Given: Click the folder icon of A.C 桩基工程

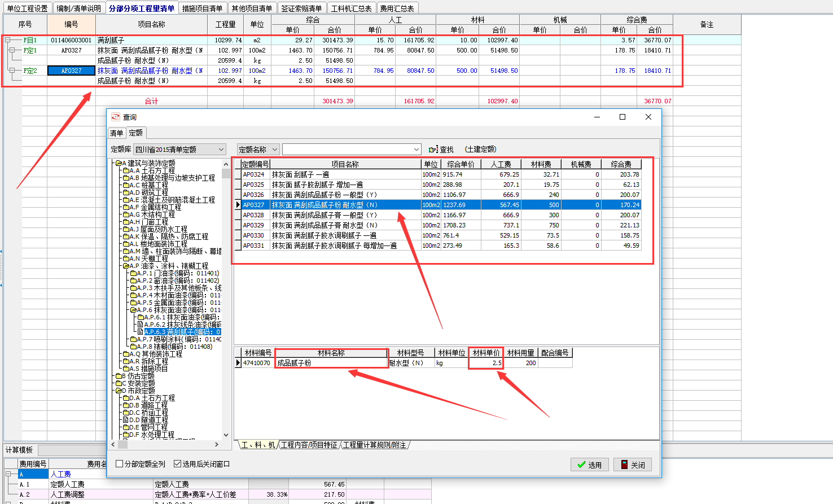Looking at the screenshot, I should tap(126, 185).
